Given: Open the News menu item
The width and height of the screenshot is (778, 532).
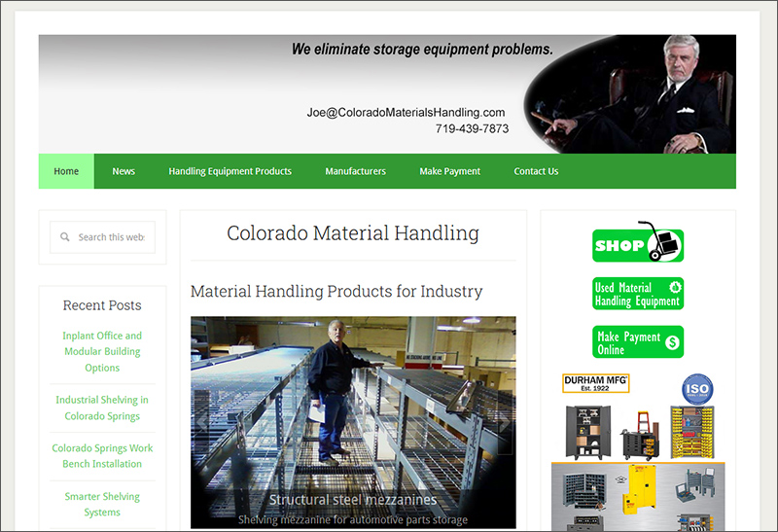Looking at the screenshot, I should tap(124, 171).
